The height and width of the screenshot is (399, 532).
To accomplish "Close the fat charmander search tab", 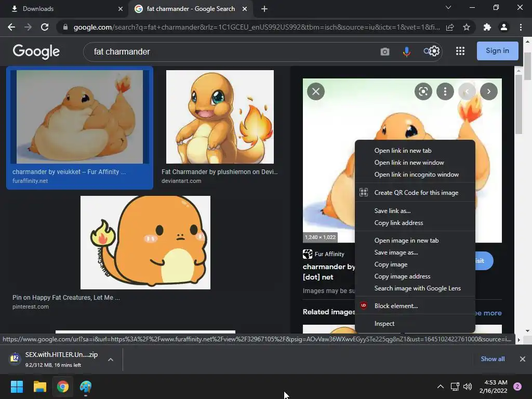I will coord(245,9).
